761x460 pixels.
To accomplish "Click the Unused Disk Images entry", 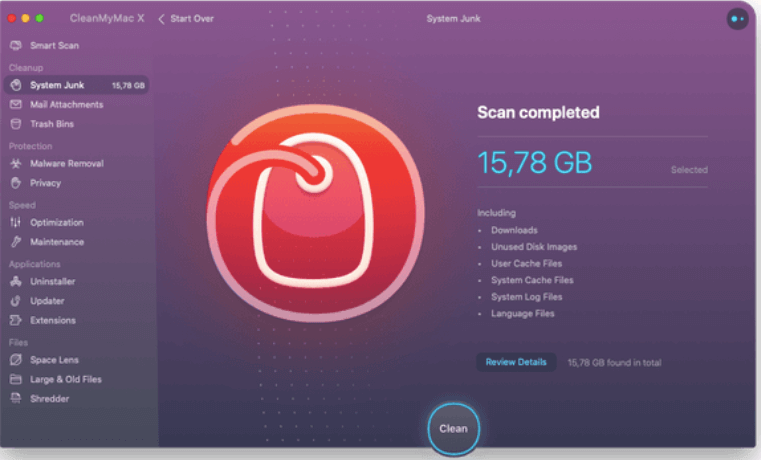I will 534,247.
